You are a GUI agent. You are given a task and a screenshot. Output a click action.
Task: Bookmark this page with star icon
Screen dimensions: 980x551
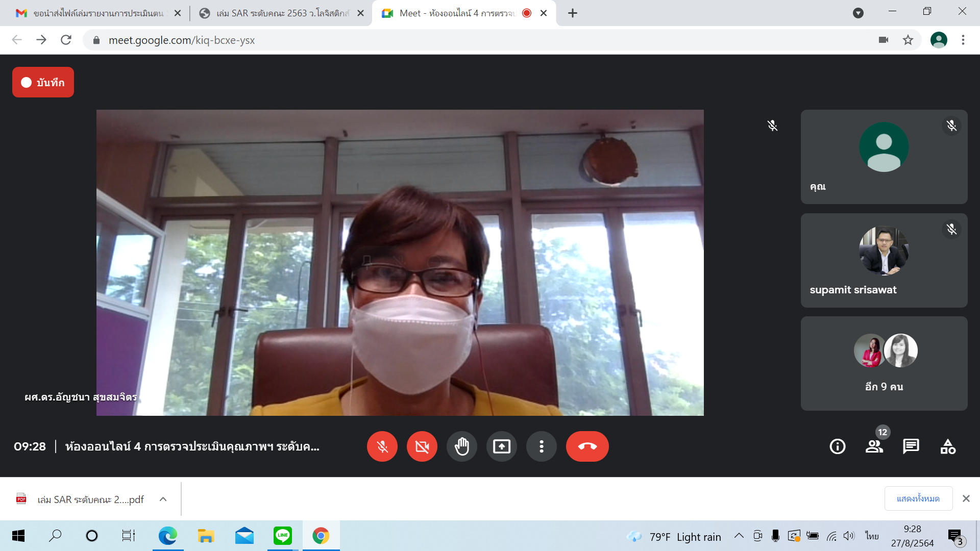click(908, 40)
